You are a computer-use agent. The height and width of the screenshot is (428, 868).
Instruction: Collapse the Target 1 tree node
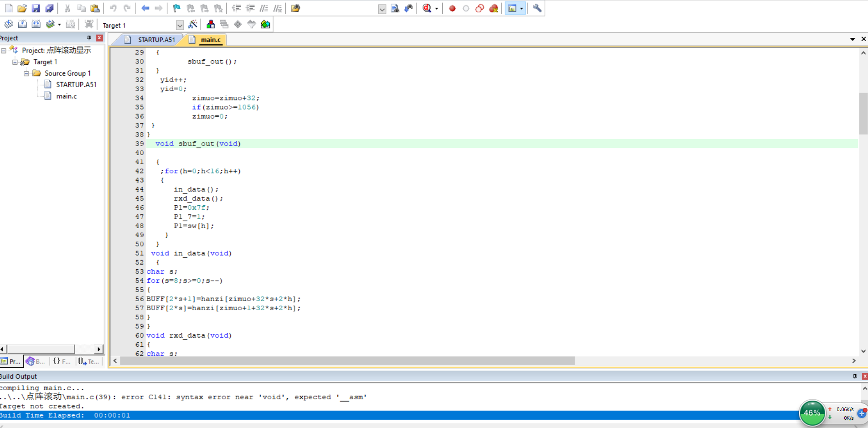click(15, 62)
